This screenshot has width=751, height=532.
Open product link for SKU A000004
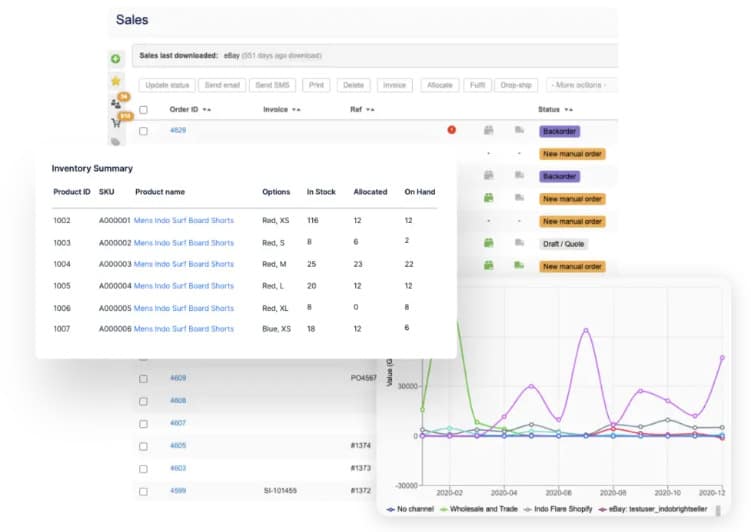(x=184, y=286)
